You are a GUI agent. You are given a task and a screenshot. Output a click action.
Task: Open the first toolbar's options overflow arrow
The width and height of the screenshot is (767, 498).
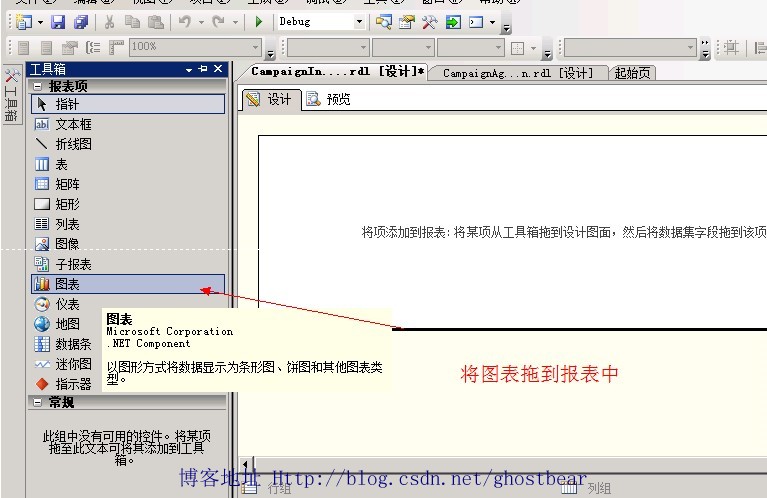point(506,29)
